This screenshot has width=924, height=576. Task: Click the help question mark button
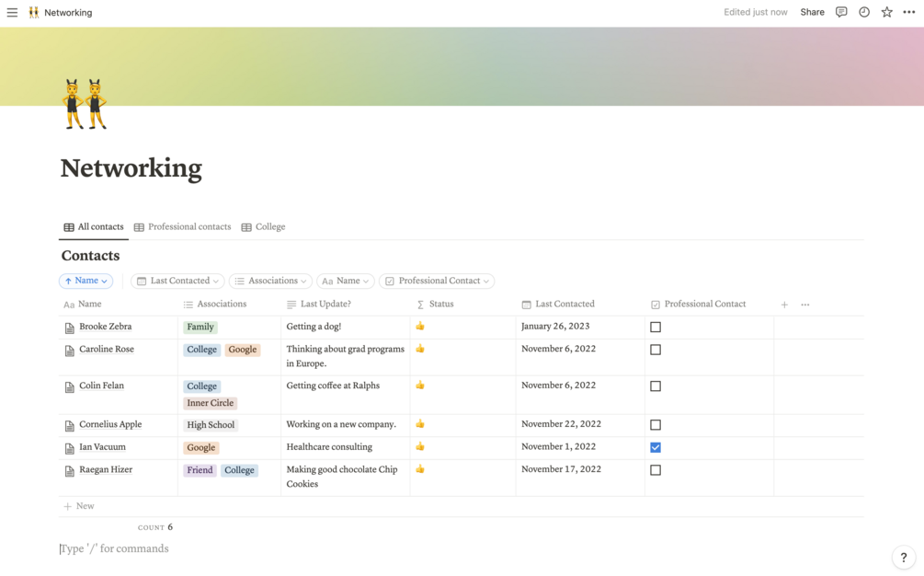click(x=904, y=557)
